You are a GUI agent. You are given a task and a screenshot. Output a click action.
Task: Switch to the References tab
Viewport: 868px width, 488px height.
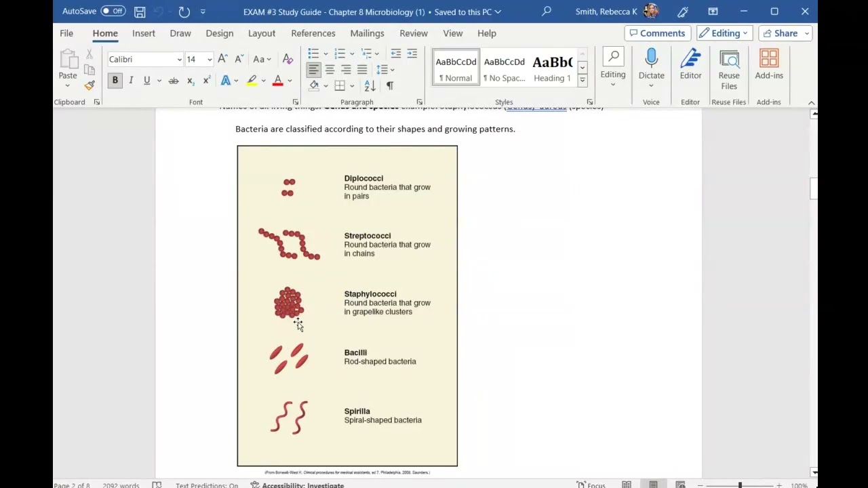coord(313,33)
